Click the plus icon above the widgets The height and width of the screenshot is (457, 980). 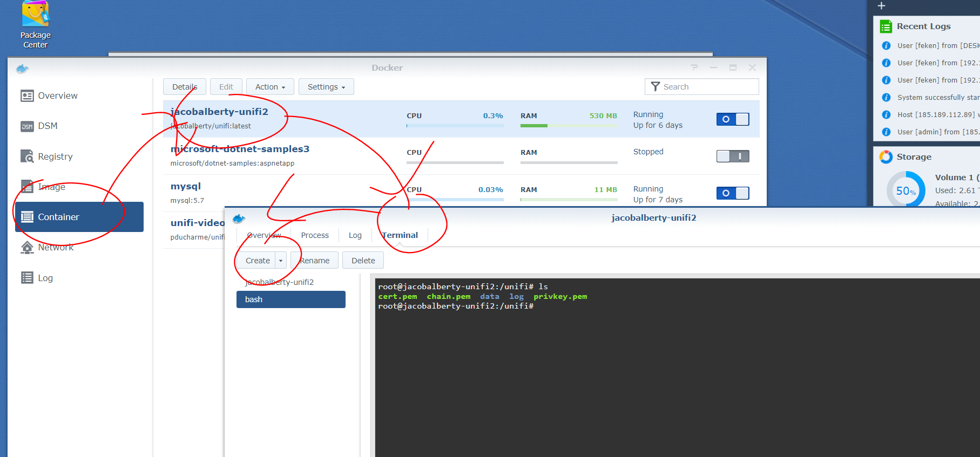tap(881, 6)
